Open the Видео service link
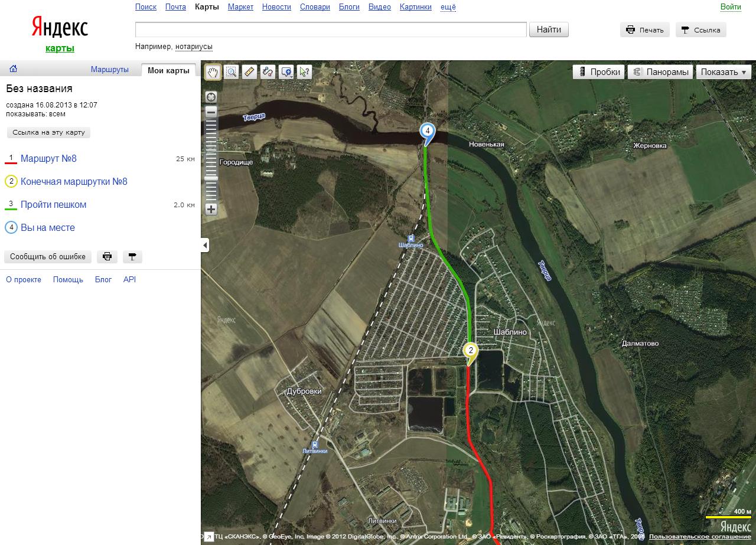The width and height of the screenshot is (756, 545). click(x=380, y=7)
